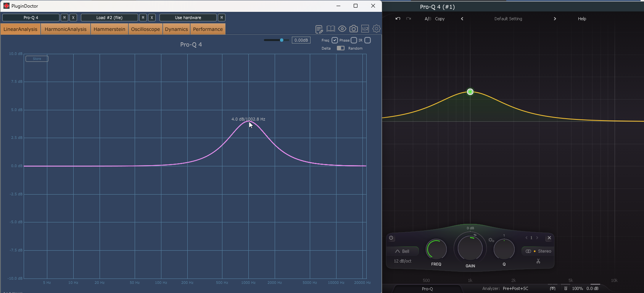Viewport: 644px width, 293px height.
Task: Switch to the Performance tab
Action: 208,29
